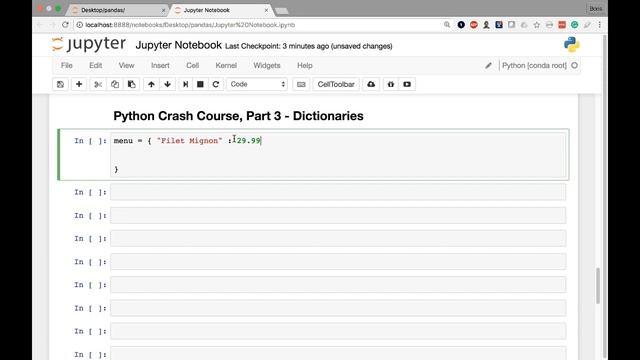640x360 pixels.
Task: Click the video icon in the notebook toolbar
Action: click(407, 84)
